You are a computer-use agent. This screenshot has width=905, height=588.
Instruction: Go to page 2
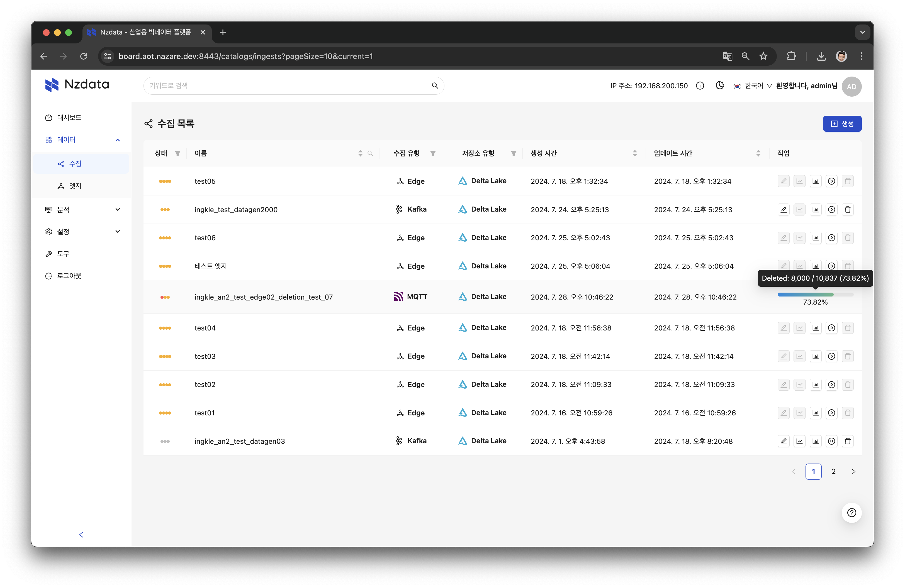[x=833, y=471]
